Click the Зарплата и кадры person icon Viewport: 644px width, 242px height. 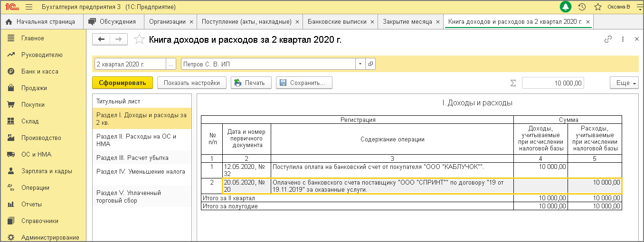tap(10, 171)
